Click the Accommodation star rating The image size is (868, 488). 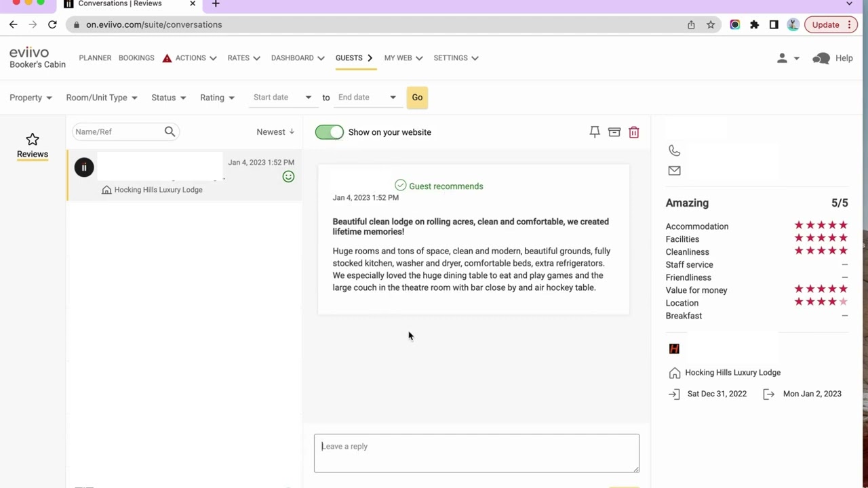[x=821, y=226]
